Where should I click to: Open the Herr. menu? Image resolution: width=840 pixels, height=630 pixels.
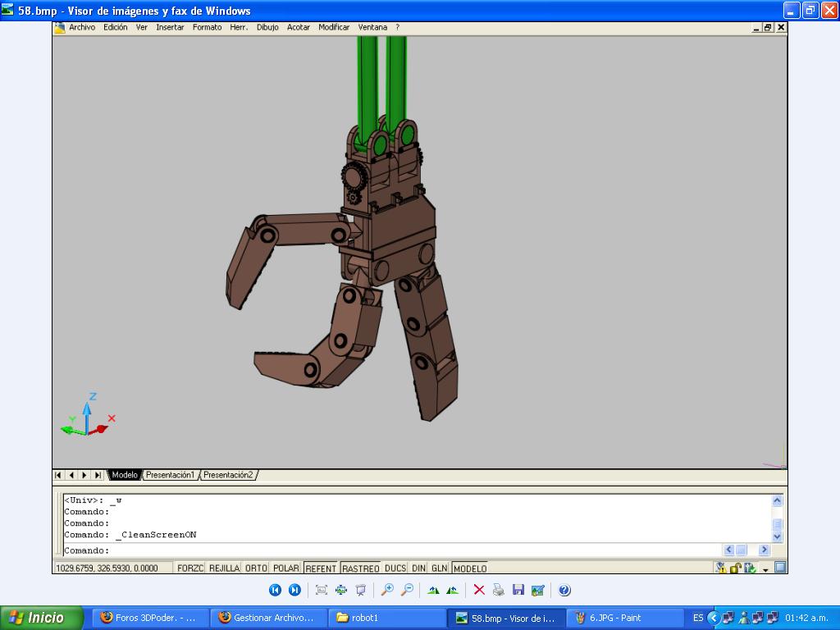pos(239,27)
